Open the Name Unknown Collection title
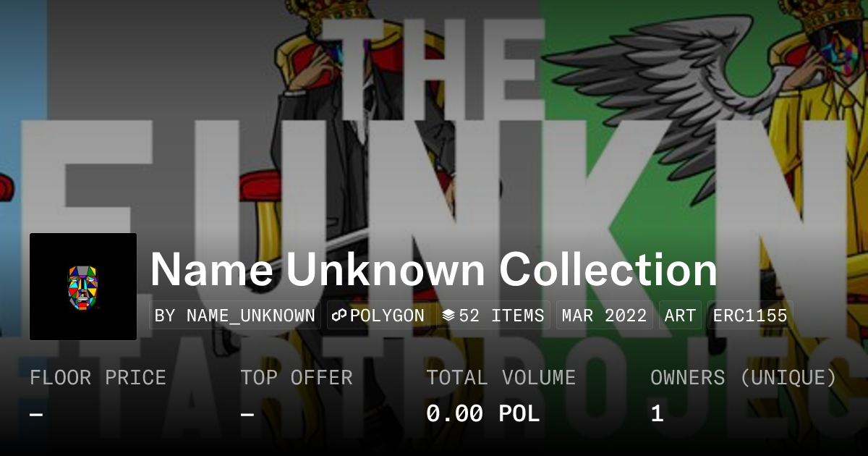 coord(434,269)
